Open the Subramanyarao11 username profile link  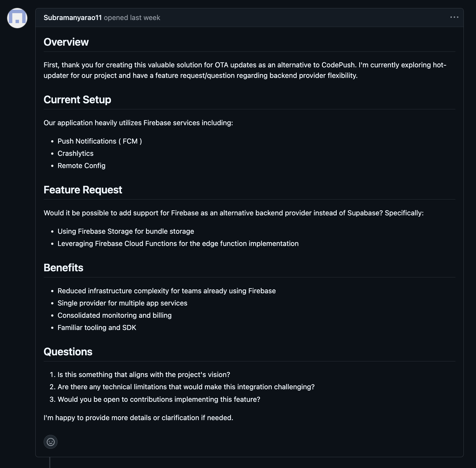[x=73, y=18]
